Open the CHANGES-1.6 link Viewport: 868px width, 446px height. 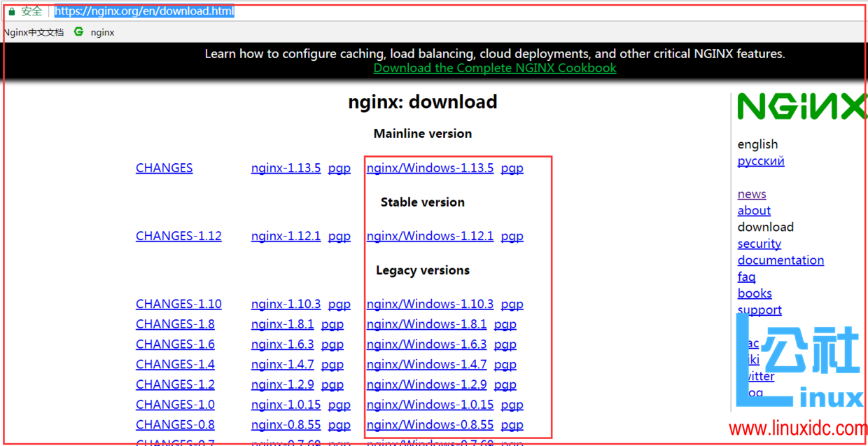(175, 344)
